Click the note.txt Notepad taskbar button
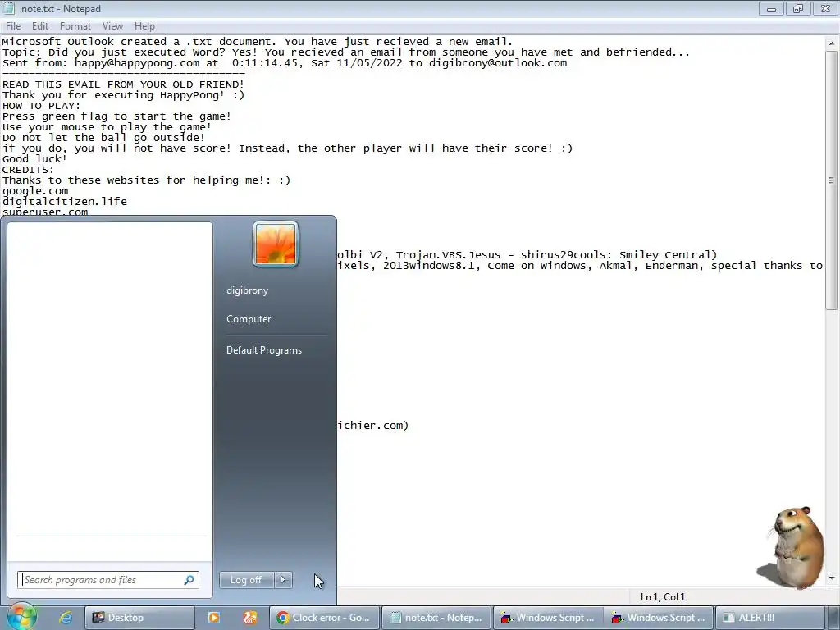The width and height of the screenshot is (840, 630). pos(436,618)
